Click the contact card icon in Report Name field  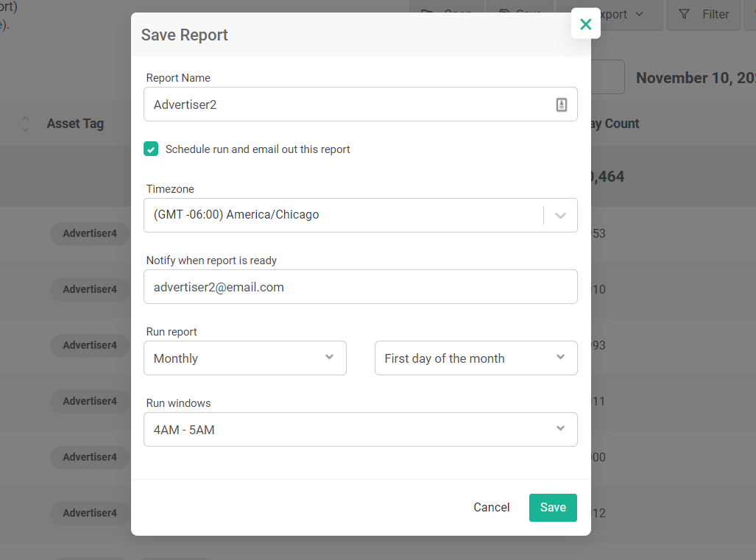pos(561,104)
